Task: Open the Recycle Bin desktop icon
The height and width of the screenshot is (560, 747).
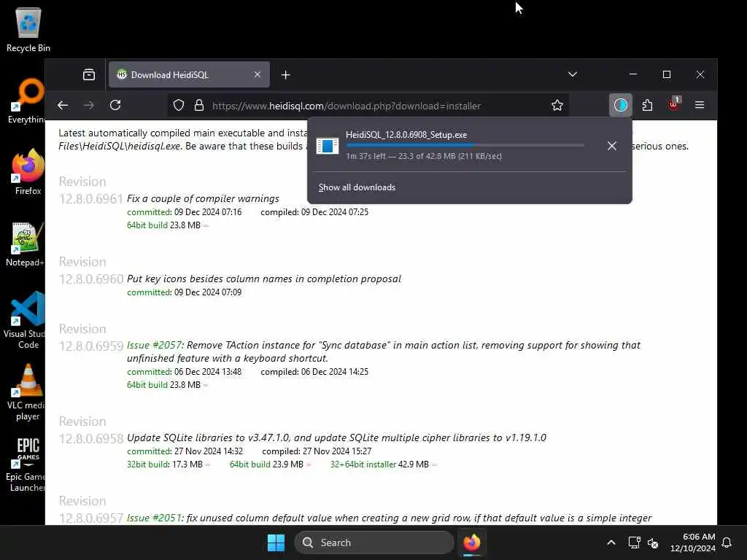Action: (28, 29)
